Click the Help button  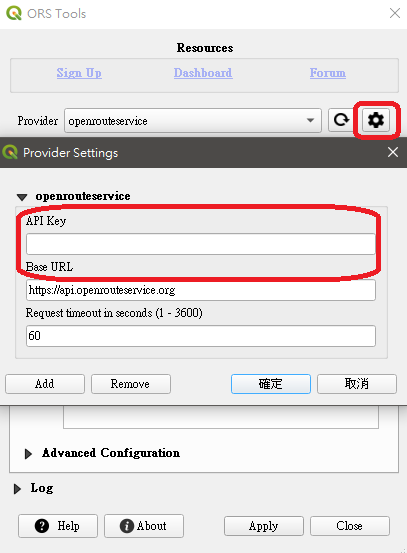(x=58, y=526)
